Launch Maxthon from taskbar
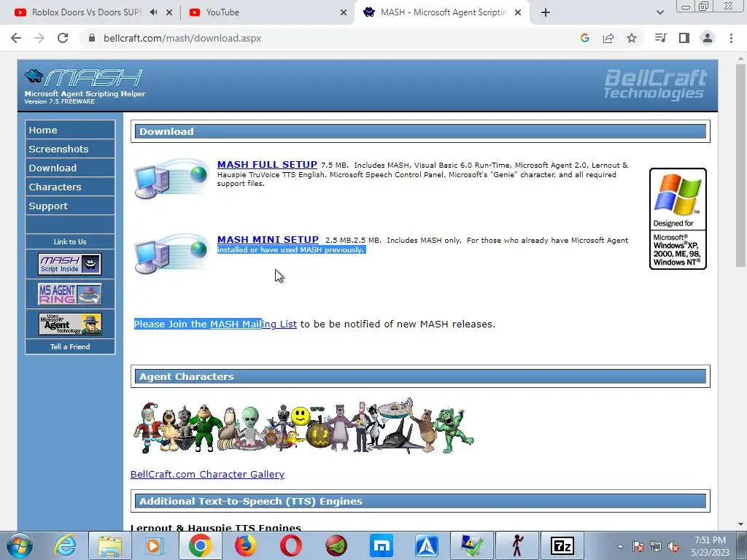 tap(382, 545)
